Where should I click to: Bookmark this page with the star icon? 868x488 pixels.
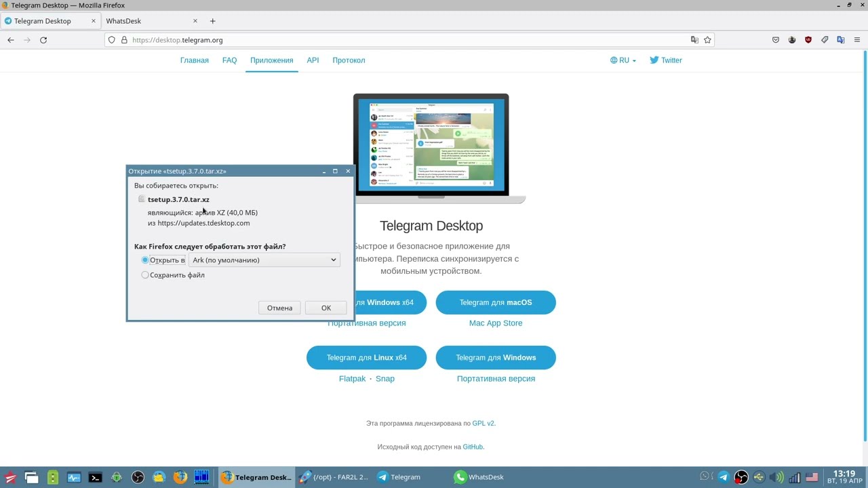point(707,40)
